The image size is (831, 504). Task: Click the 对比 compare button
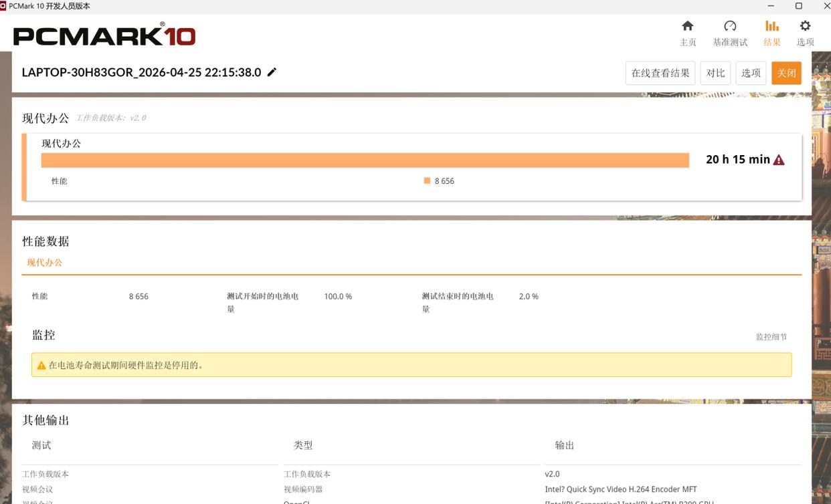(x=715, y=73)
